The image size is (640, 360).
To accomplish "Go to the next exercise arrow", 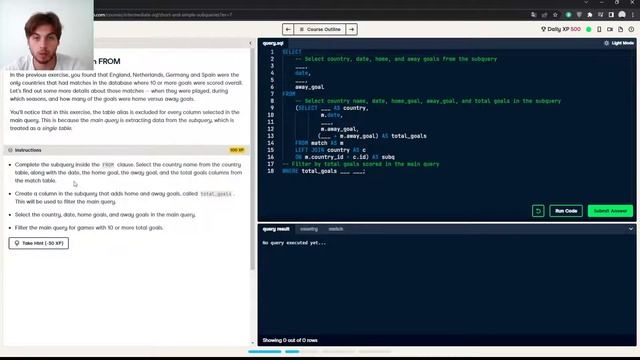I will [x=351, y=29].
